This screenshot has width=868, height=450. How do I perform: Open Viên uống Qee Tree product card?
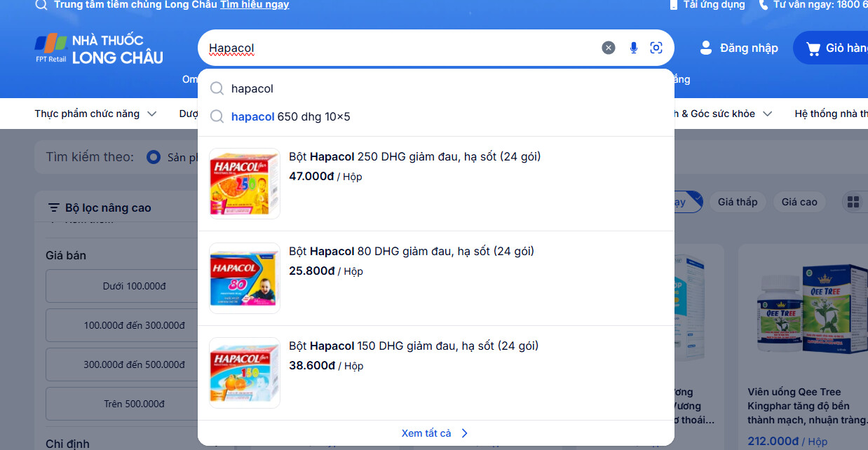[x=803, y=347]
